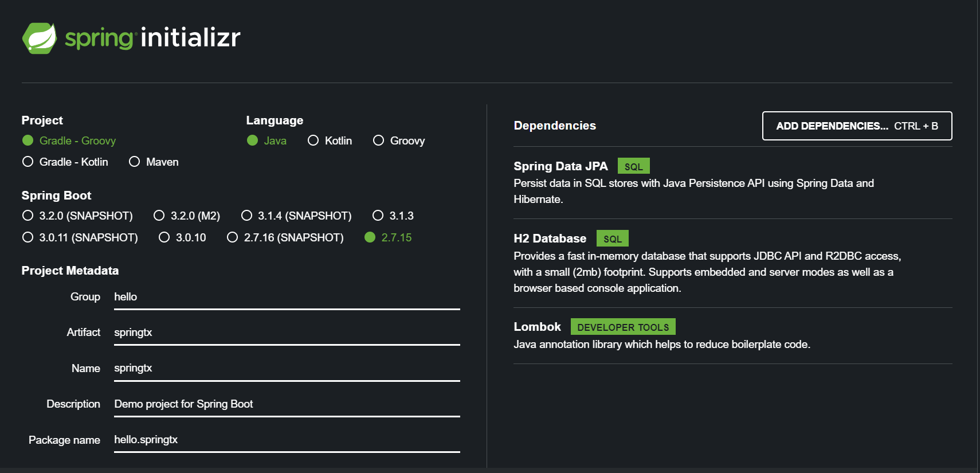Screen dimensions: 980x473
Task: Click the Add Dependencies button
Action: click(857, 126)
